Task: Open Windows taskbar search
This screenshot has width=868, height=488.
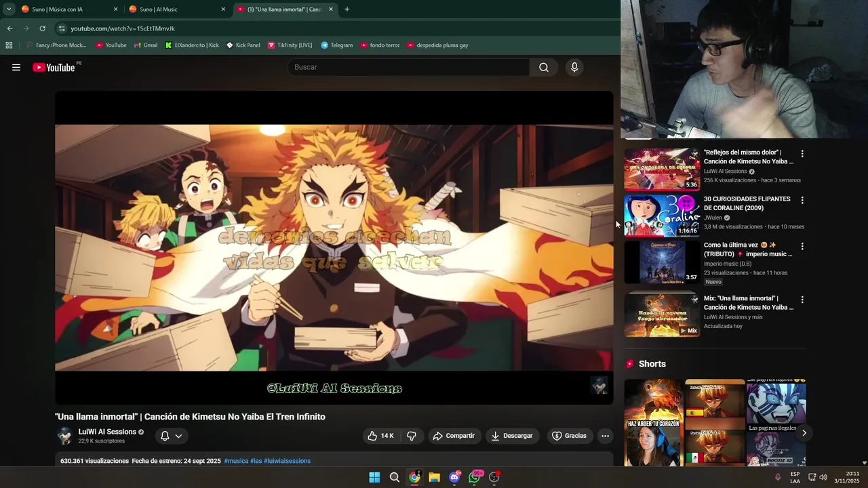Action: tap(394, 477)
